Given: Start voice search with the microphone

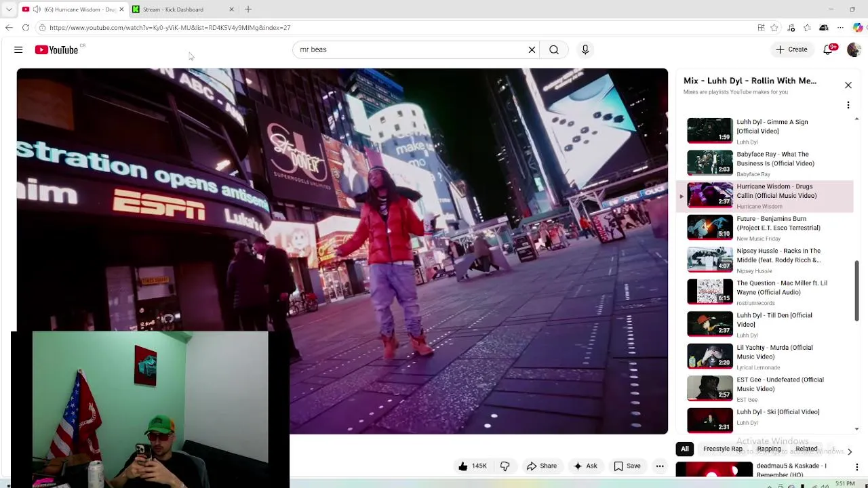Looking at the screenshot, I should 585,49.
